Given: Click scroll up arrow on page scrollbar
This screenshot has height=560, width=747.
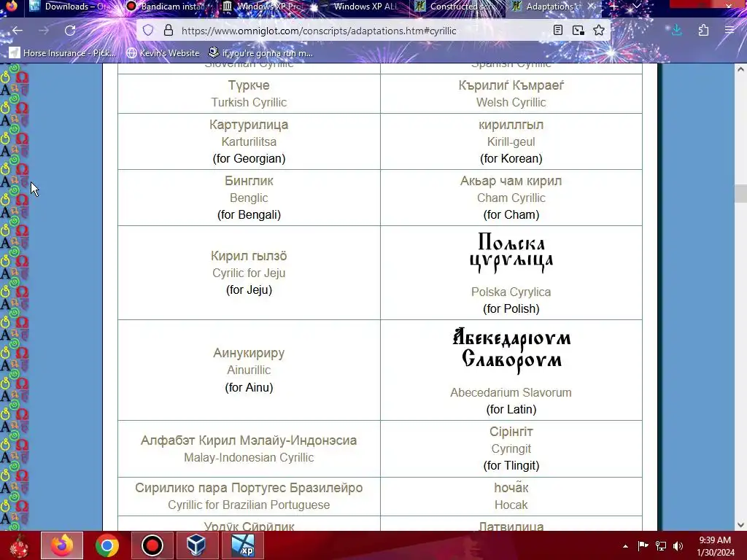Looking at the screenshot, I should pos(741,69).
